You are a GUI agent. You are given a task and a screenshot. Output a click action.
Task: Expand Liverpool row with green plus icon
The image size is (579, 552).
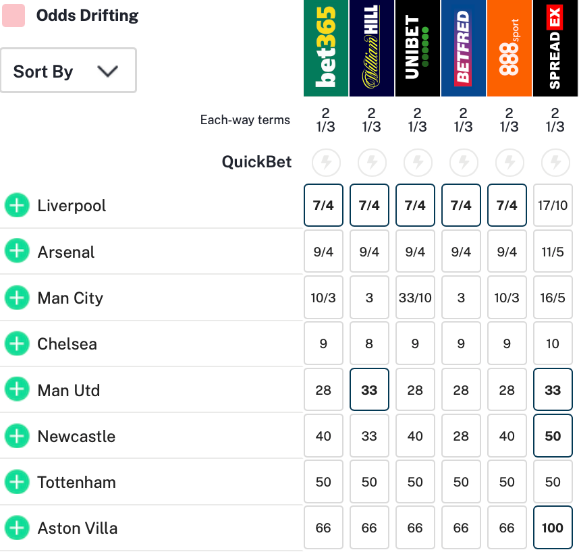[17, 205]
